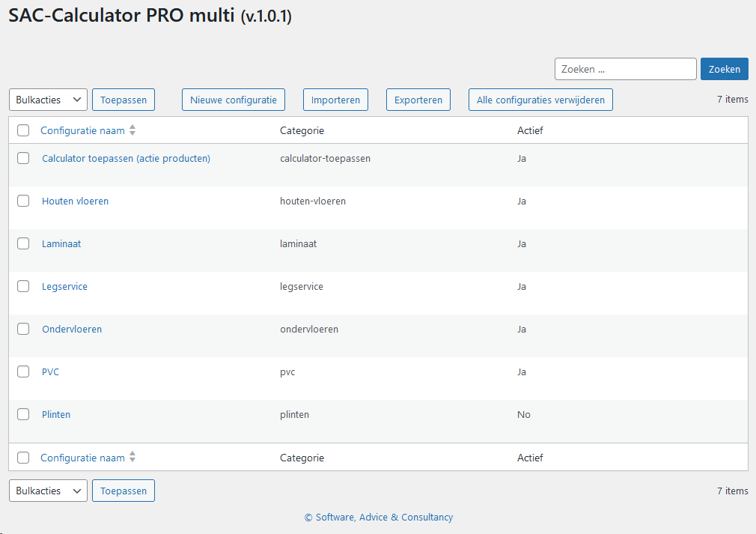Tick the checkbox next to PVC
This screenshot has width=756, height=534.
tap(23, 371)
